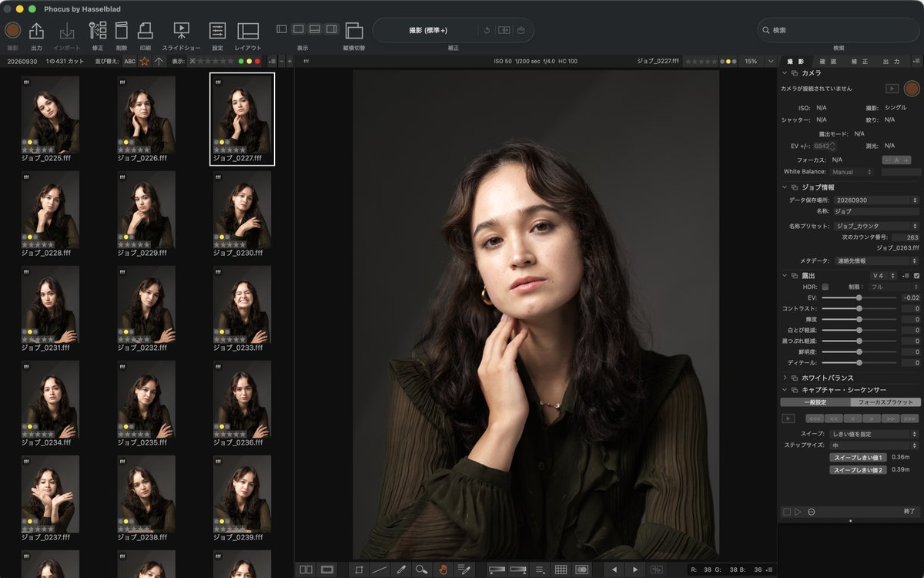Viewport: 924px width, 578px height.
Task: Click the スイープしきい値2 button
Action: point(857,469)
